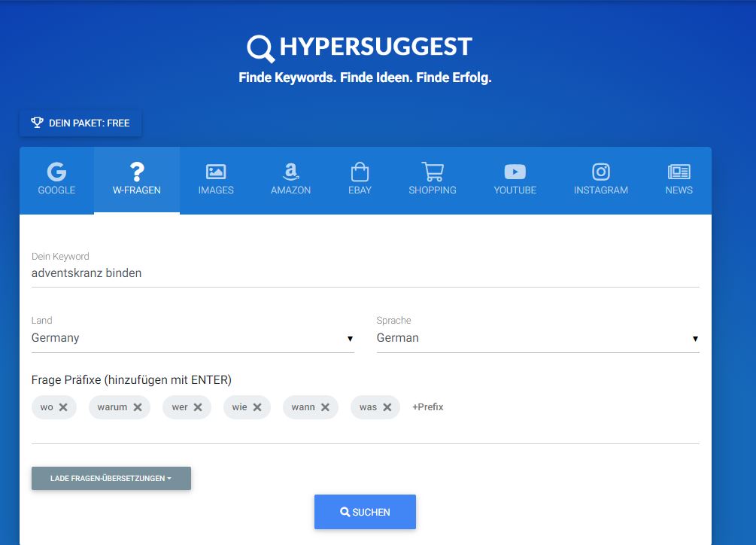Remove the 'wie' prefix chip
This screenshot has height=545, width=756.
pyautogui.click(x=257, y=407)
